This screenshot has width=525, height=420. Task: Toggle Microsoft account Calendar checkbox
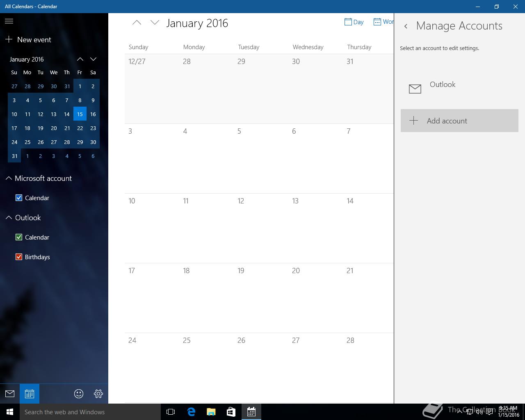[19, 198]
